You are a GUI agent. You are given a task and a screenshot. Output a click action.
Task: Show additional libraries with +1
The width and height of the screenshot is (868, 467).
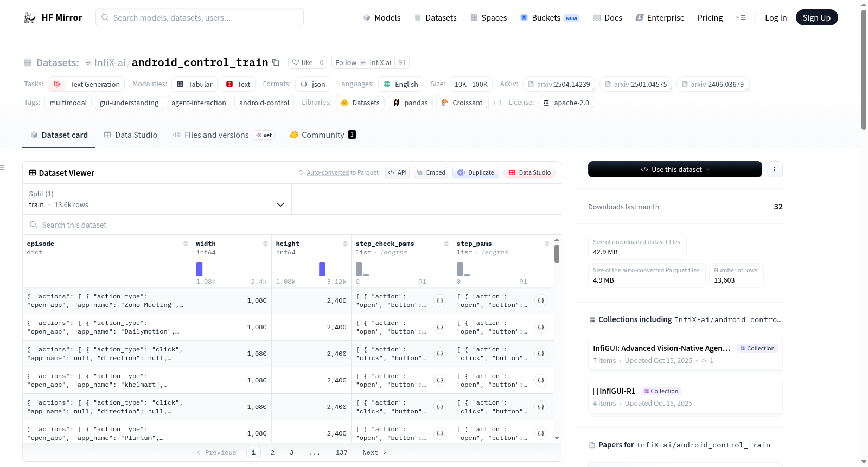497,103
